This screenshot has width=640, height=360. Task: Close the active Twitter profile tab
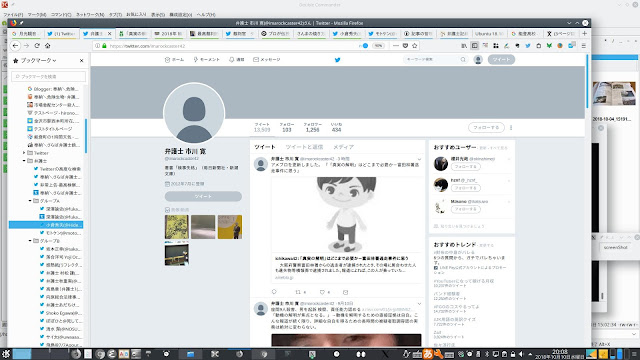click(109, 33)
